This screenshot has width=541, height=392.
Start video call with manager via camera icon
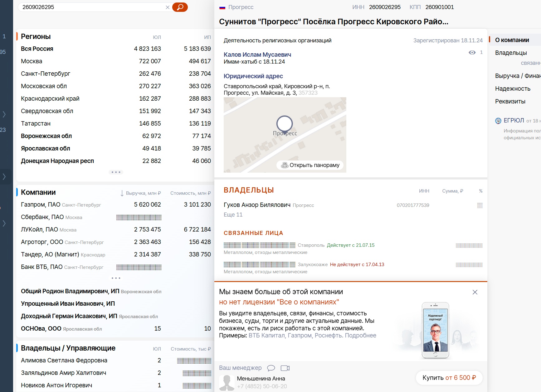(285, 368)
